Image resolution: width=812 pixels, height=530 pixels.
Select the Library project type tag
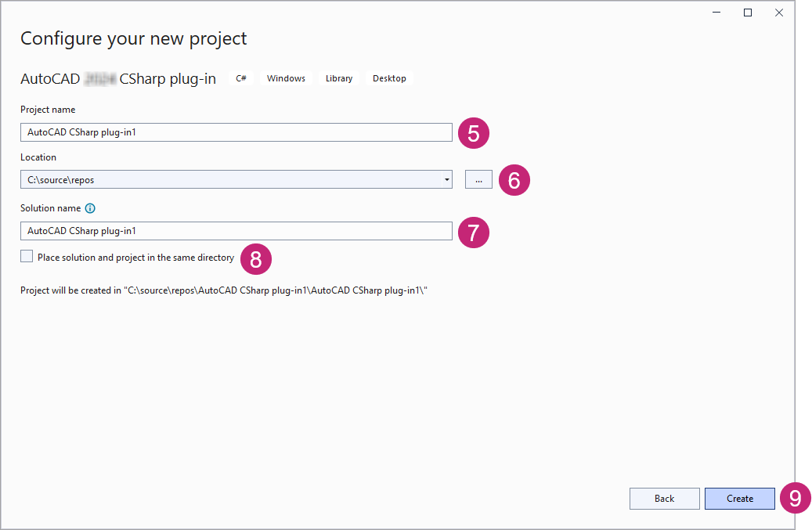tap(339, 78)
